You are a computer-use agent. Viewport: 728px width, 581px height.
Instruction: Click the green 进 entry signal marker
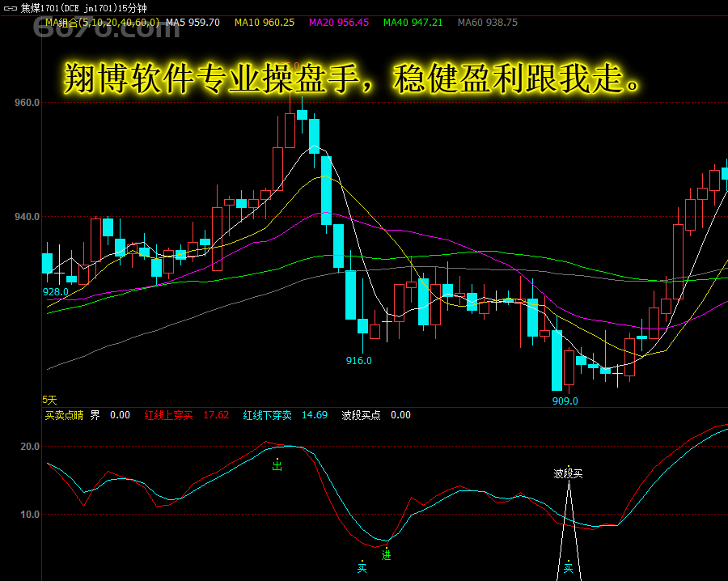tap(387, 554)
